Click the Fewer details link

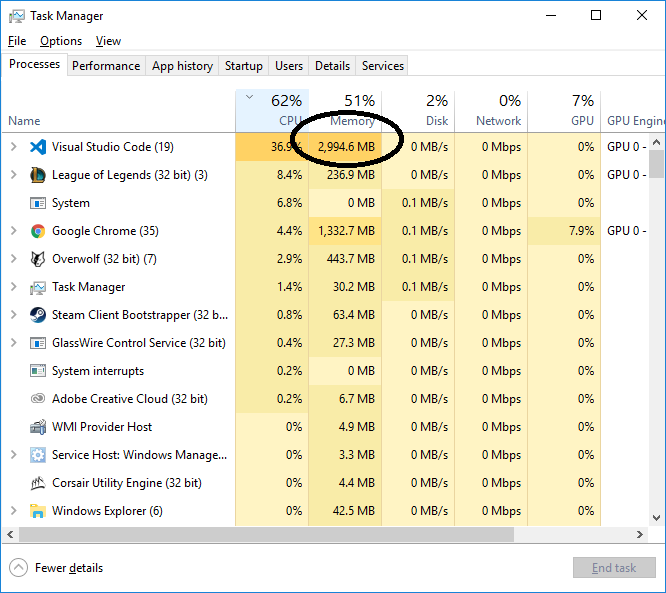click(69, 568)
